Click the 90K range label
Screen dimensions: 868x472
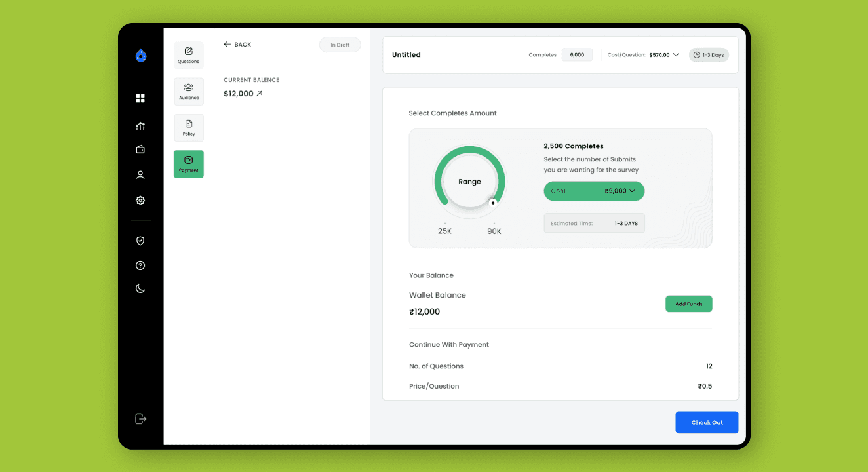point(494,231)
